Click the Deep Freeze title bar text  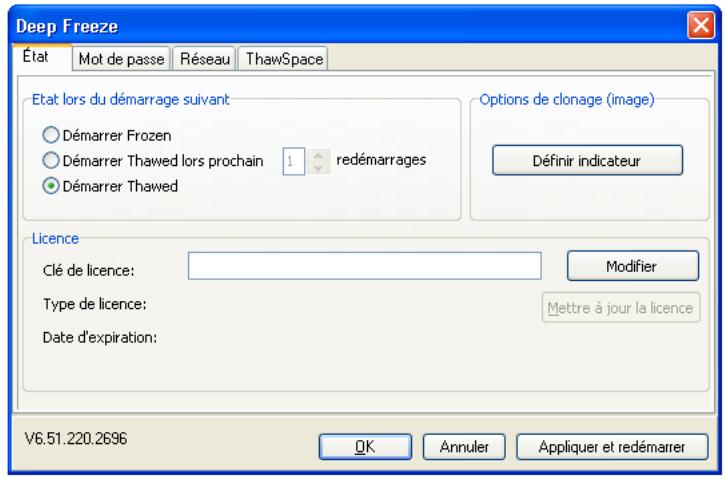tap(67, 26)
